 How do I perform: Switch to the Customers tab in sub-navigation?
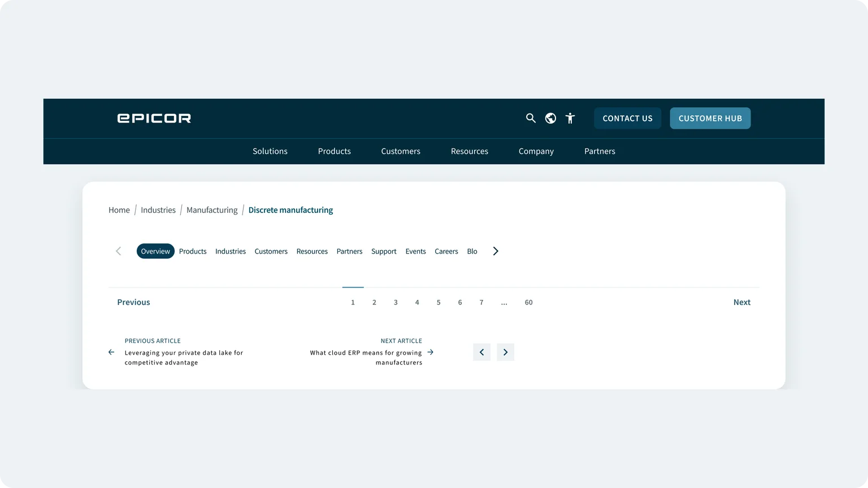click(271, 251)
